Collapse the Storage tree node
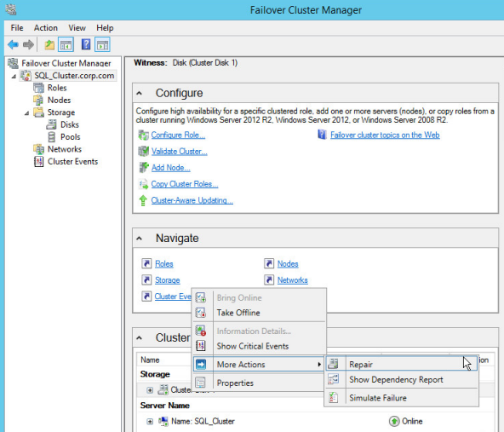The width and height of the screenshot is (504, 432). [26, 113]
